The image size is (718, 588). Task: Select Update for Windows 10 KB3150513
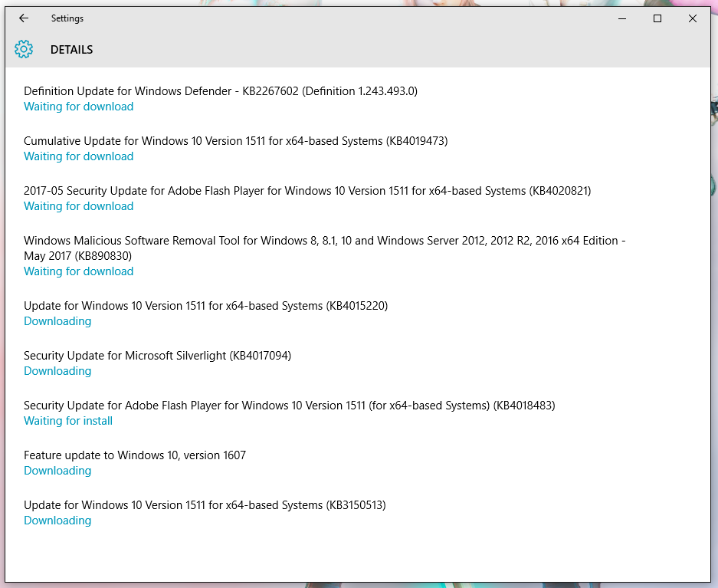point(205,505)
